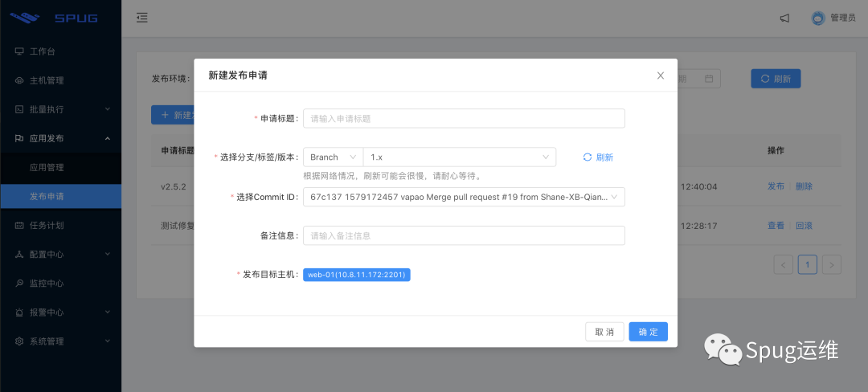Expand the 批量执行 menu chevron

pyautogui.click(x=108, y=109)
